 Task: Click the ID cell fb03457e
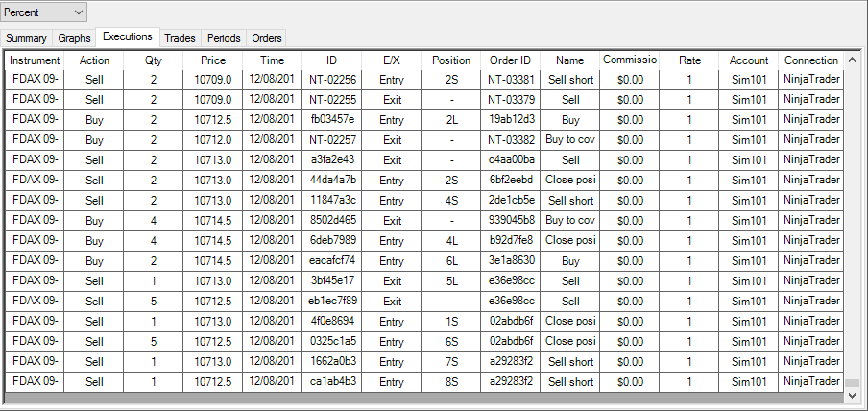(332, 120)
